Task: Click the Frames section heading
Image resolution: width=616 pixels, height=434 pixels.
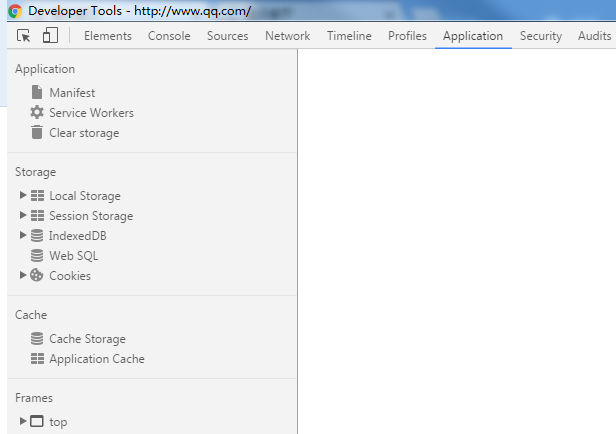Action: (34, 397)
